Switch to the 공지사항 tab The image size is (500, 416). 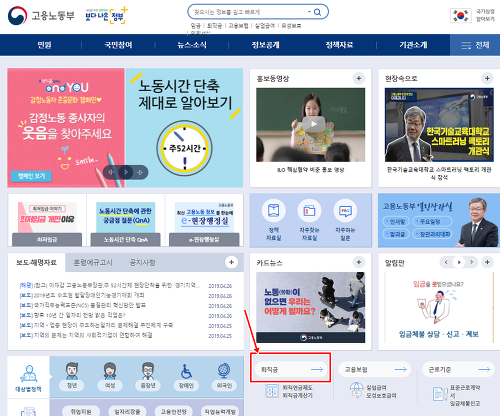click(x=142, y=263)
